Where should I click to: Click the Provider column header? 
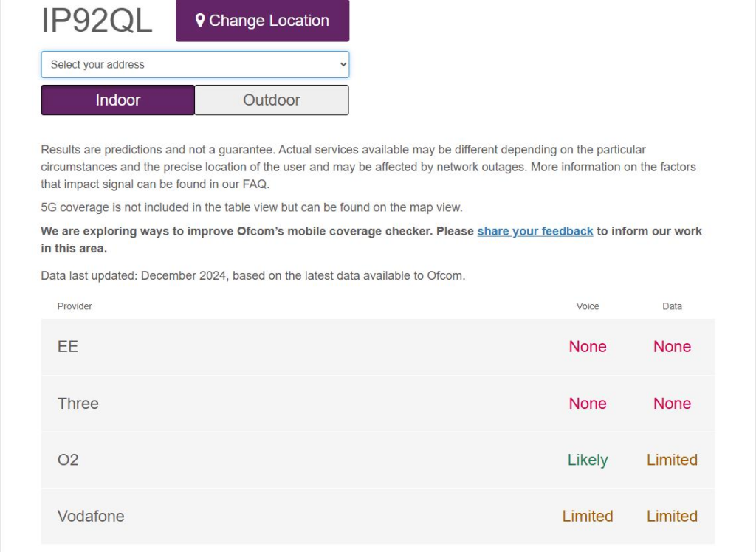pos(75,306)
